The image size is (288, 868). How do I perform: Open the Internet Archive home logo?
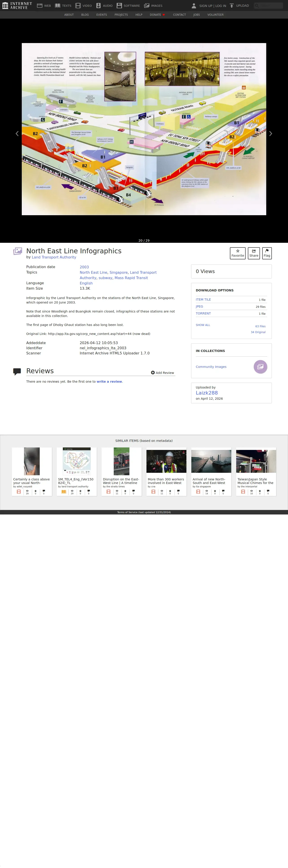17,5
